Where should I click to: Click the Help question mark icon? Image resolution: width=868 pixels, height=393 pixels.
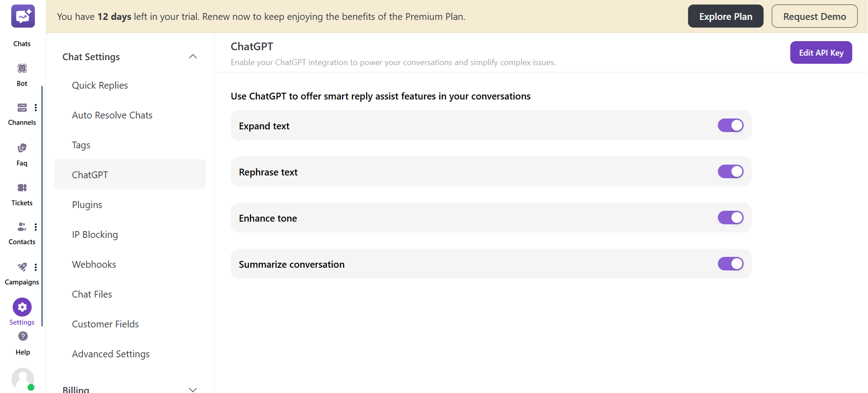tap(22, 336)
